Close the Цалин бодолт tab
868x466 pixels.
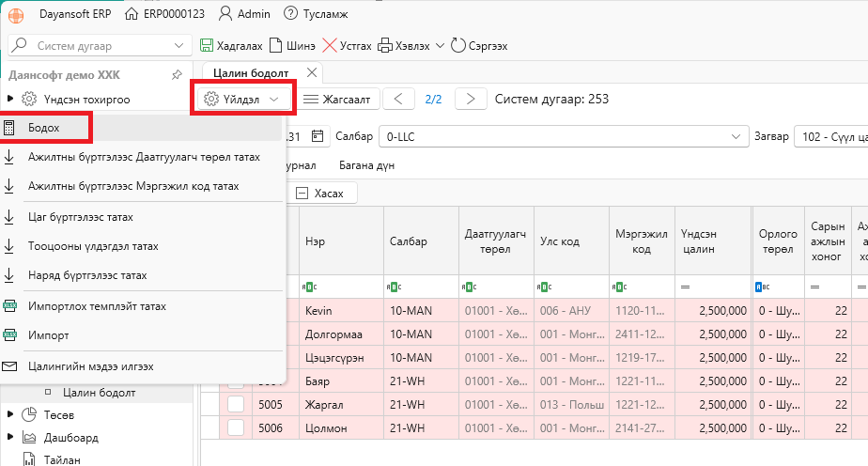(312, 72)
